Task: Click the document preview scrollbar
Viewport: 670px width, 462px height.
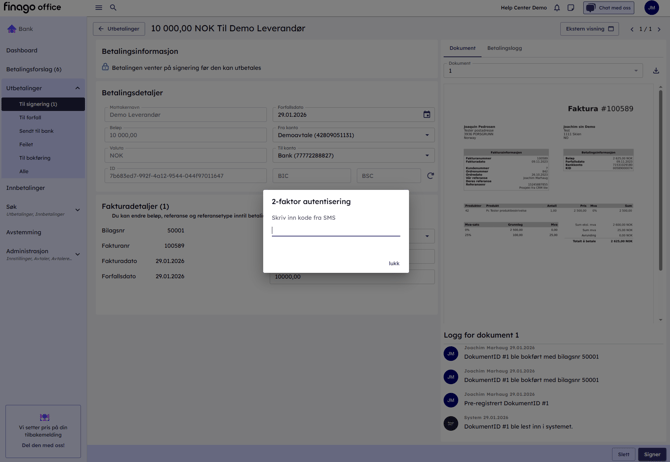Action: [x=660, y=180]
